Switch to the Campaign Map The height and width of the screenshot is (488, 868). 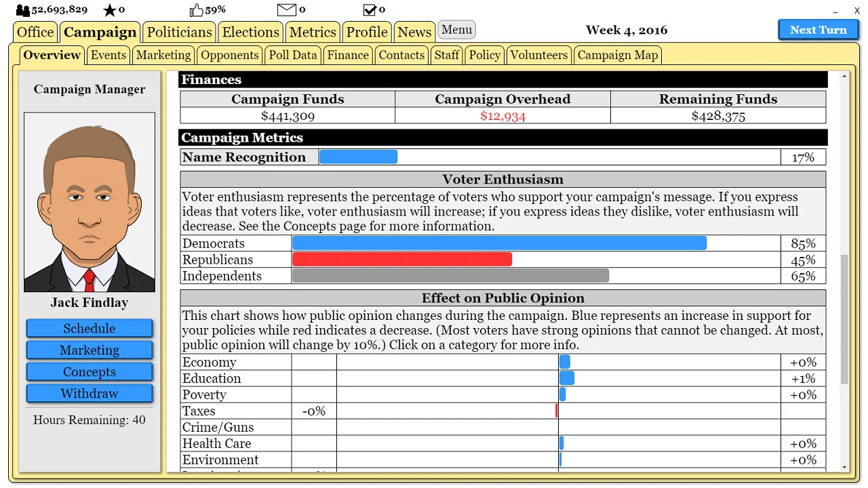[x=617, y=55]
